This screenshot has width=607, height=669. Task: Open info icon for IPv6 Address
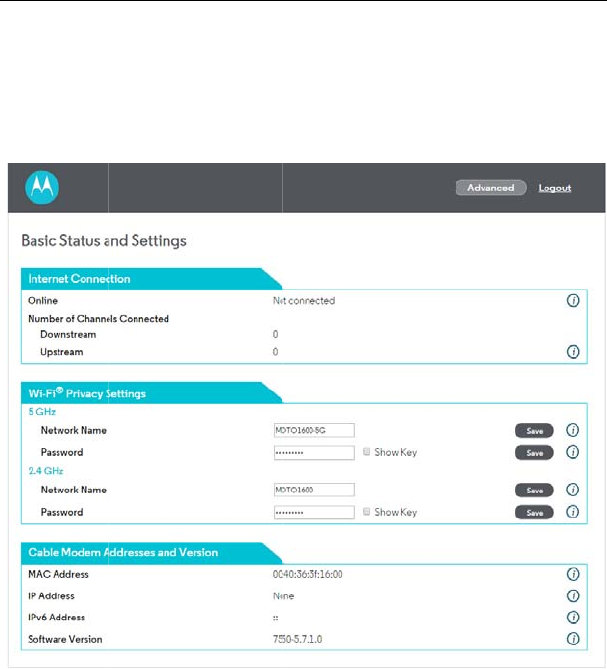coord(573,617)
